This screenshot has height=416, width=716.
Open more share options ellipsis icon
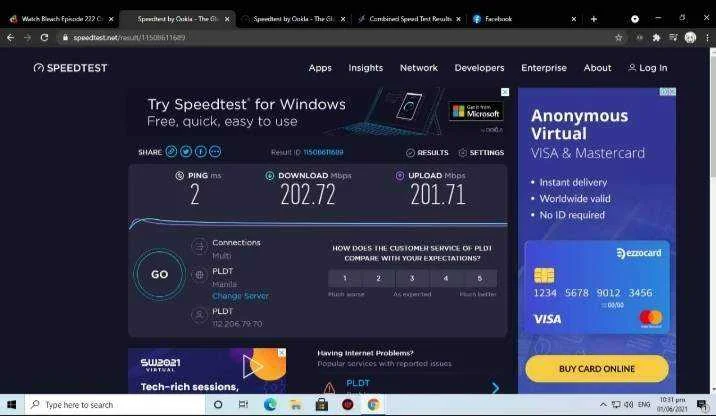point(215,152)
